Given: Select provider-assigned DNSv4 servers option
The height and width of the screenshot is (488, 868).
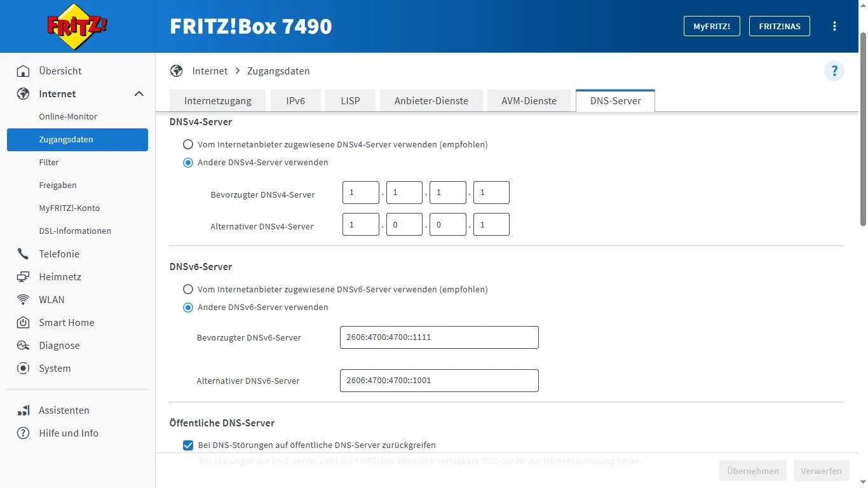Looking at the screenshot, I should (188, 145).
